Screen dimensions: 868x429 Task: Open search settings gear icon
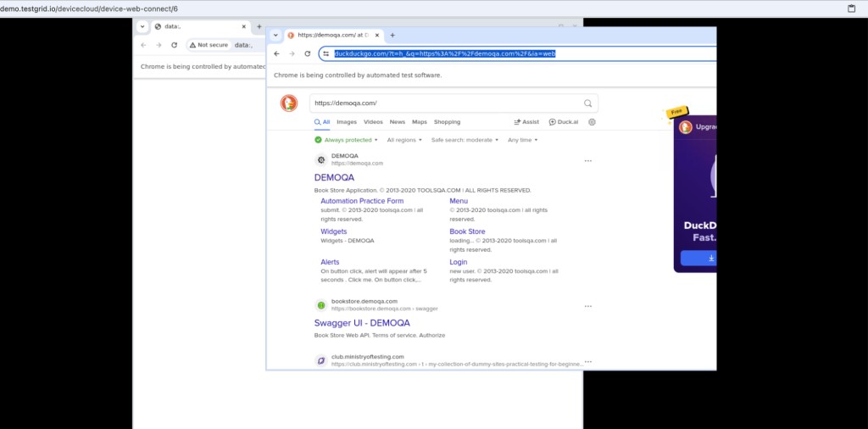point(592,122)
